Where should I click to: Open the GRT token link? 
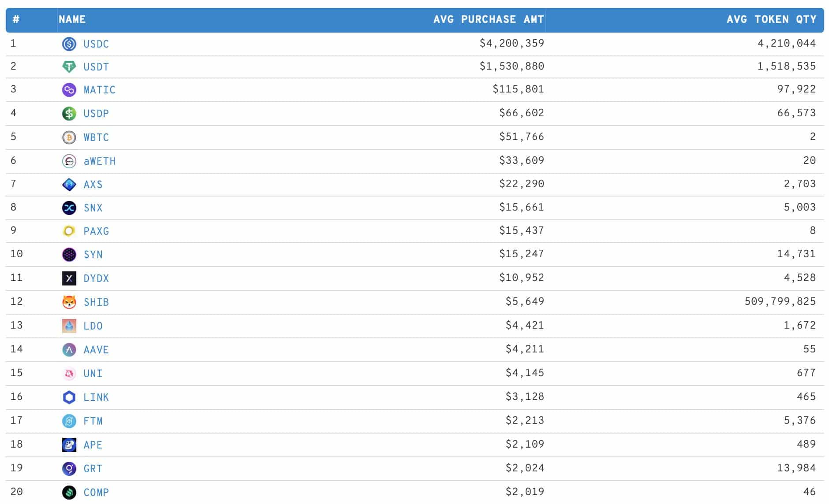coord(93,469)
